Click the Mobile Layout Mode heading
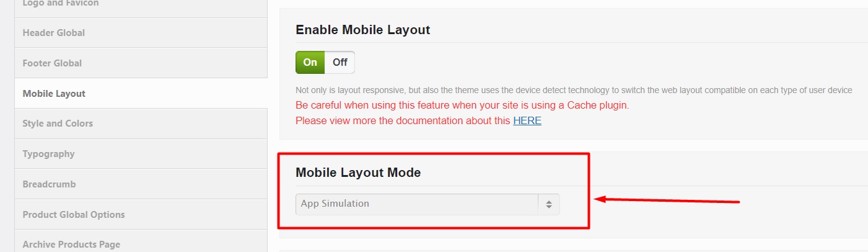Image resolution: width=868 pixels, height=252 pixels. coord(358,173)
